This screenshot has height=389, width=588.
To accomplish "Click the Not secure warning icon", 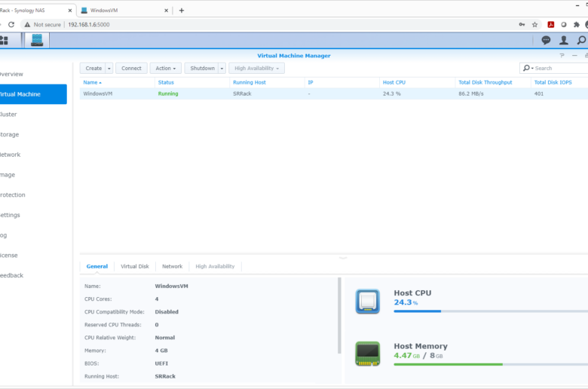I will [x=27, y=24].
